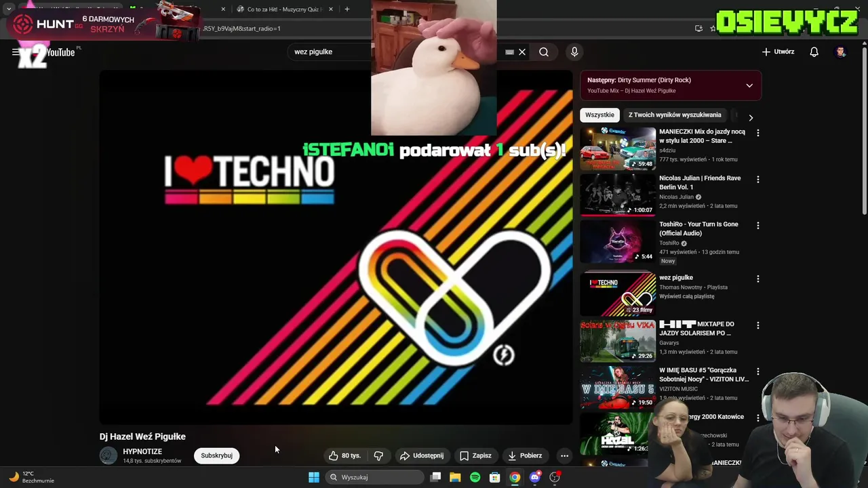Dislike the Dj Hazel video
The height and width of the screenshot is (488, 868).
click(x=378, y=455)
